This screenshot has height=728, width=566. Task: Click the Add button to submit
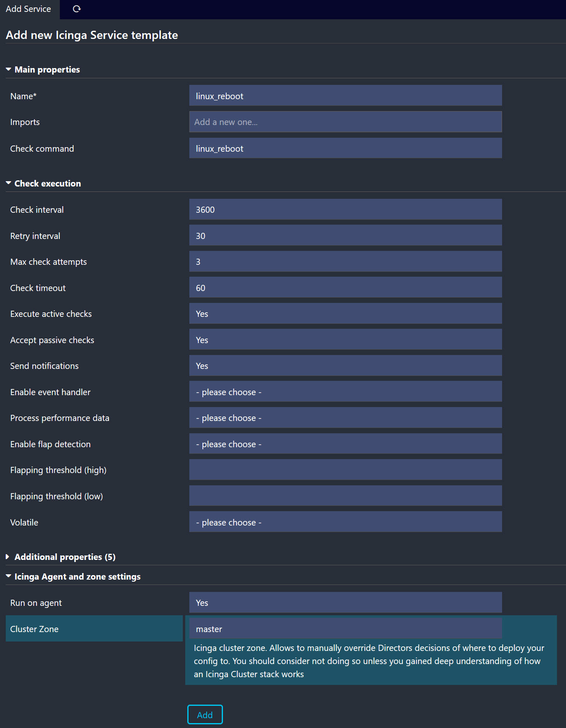(205, 715)
